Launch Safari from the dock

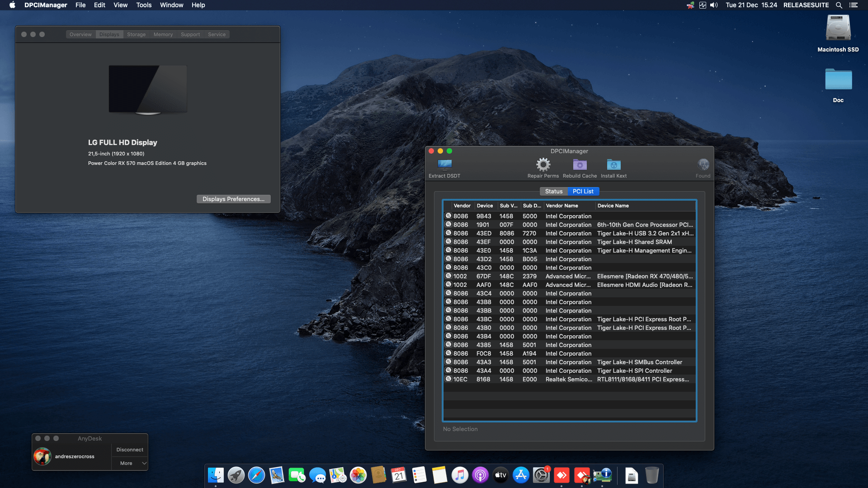(256, 475)
